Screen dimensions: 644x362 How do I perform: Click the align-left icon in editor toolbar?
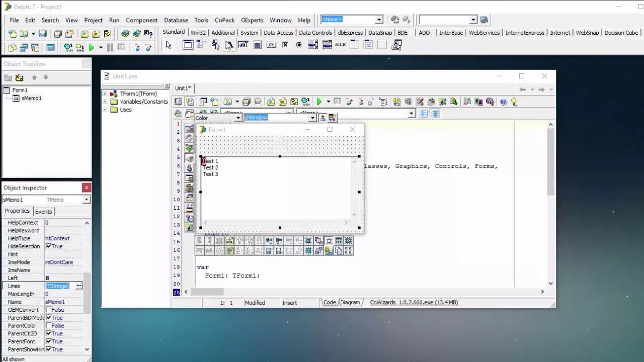point(424,114)
